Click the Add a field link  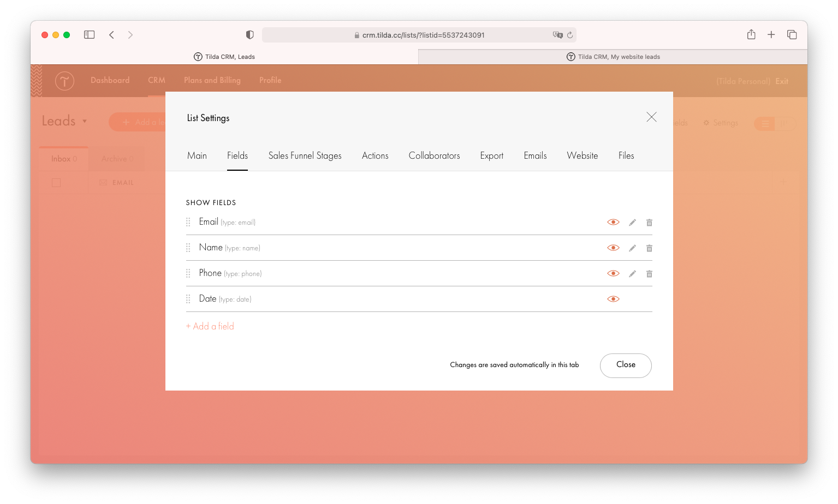pos(210,326)
